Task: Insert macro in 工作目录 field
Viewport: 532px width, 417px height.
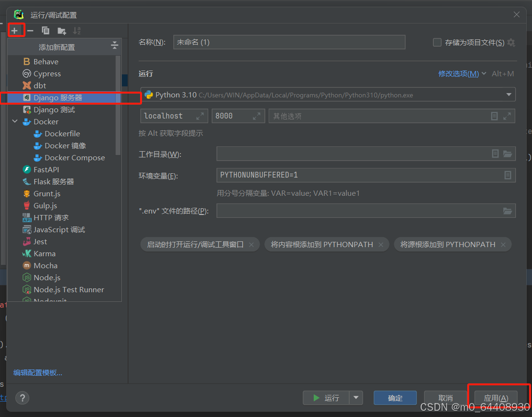Action: pos(496,154)
